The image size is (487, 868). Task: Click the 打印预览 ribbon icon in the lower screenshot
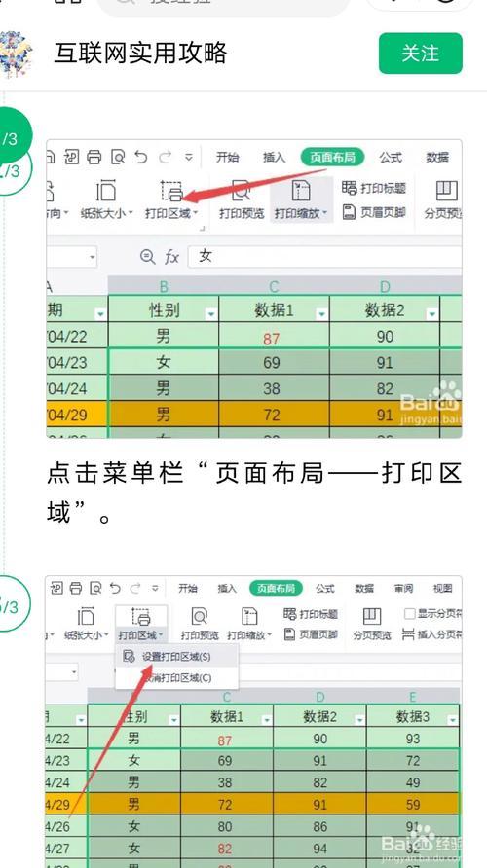point(200,617)
